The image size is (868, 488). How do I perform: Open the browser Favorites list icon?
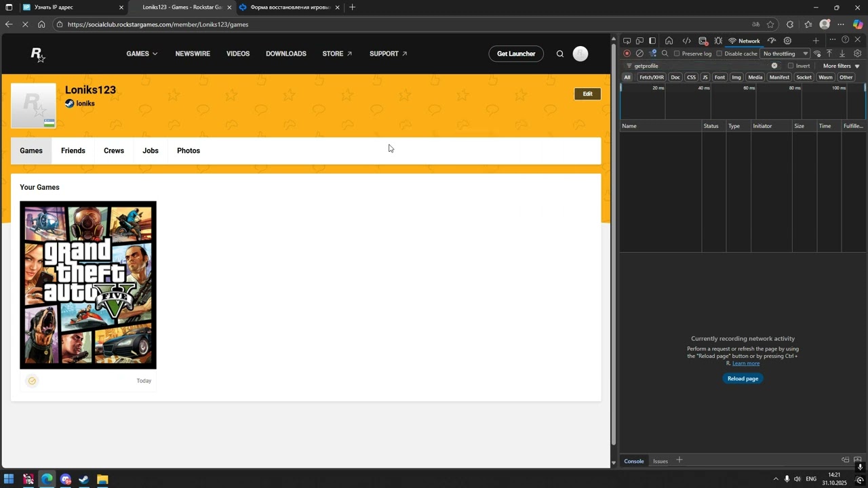[808, 24]
